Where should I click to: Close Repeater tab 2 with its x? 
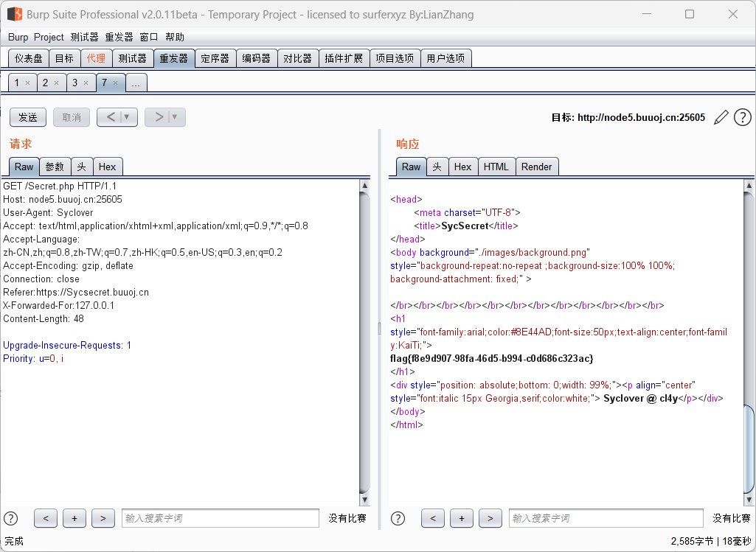56,83
